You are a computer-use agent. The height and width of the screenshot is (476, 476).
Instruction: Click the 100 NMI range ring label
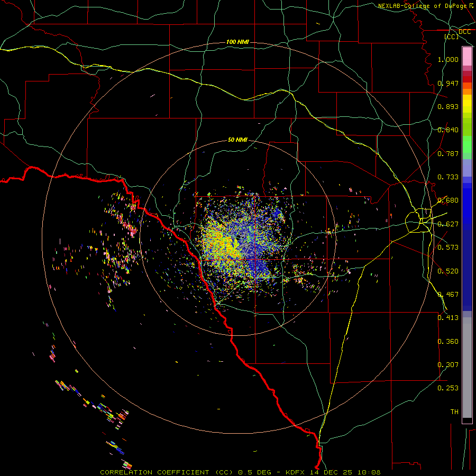(237, 42)
